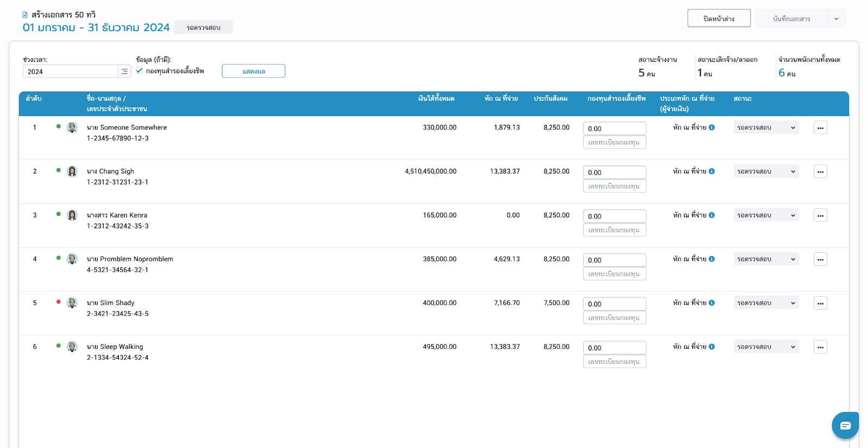The width and height of the screenshot is (868, 448).
Task: Open more options for Sleep Walking
Action: (820, 347)
